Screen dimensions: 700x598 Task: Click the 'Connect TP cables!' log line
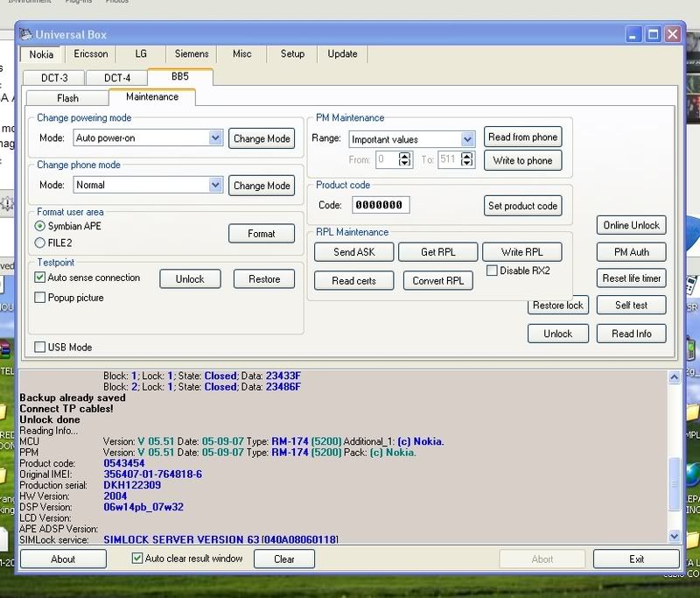(66, 409)
